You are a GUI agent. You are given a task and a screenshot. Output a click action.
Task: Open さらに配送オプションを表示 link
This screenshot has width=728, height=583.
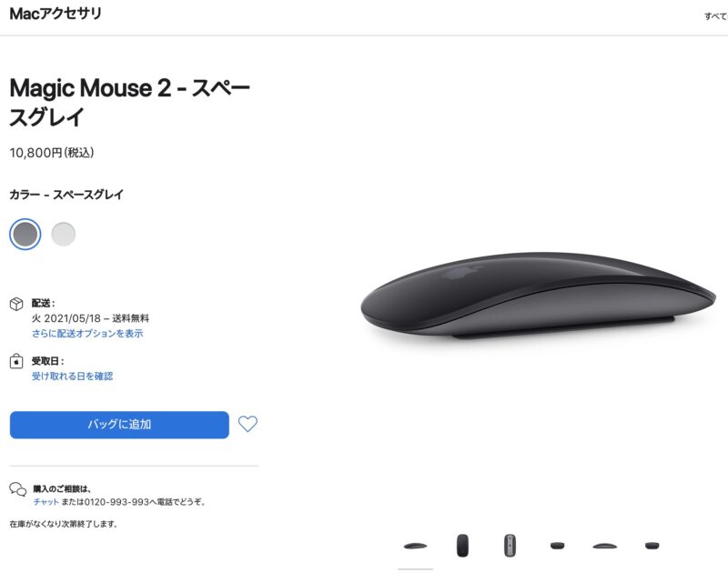(x=87, y=333)
